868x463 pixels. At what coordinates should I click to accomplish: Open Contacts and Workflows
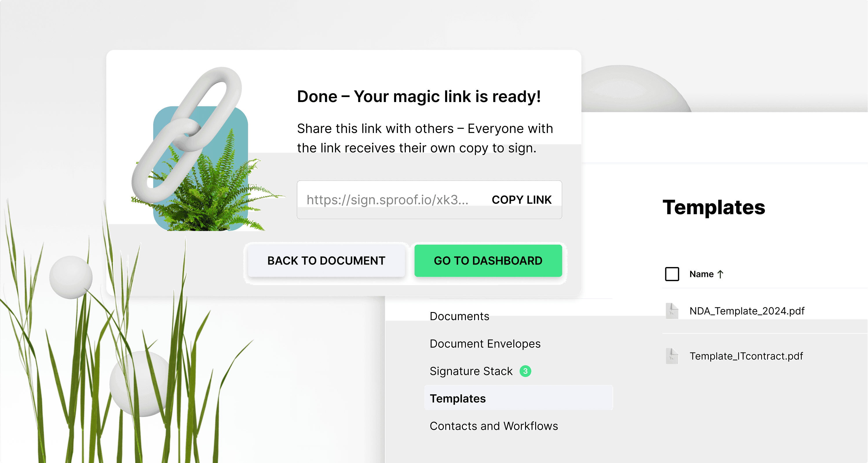(494, 426)
